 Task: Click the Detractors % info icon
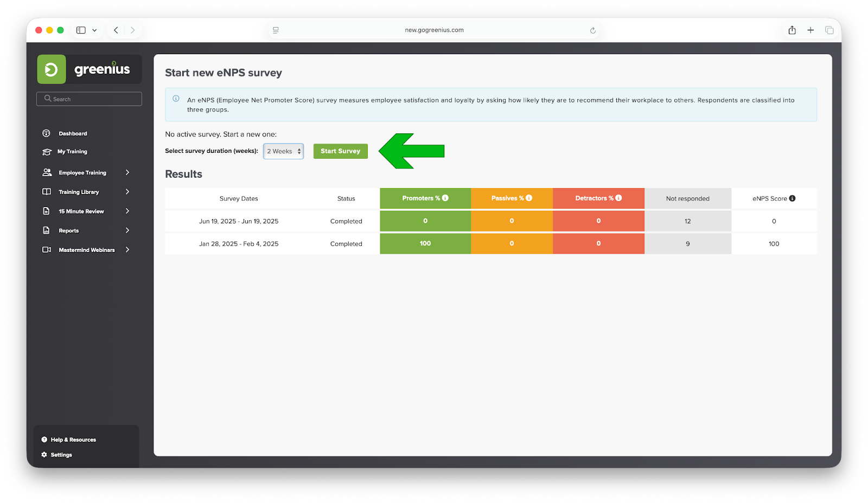[618, 198]
